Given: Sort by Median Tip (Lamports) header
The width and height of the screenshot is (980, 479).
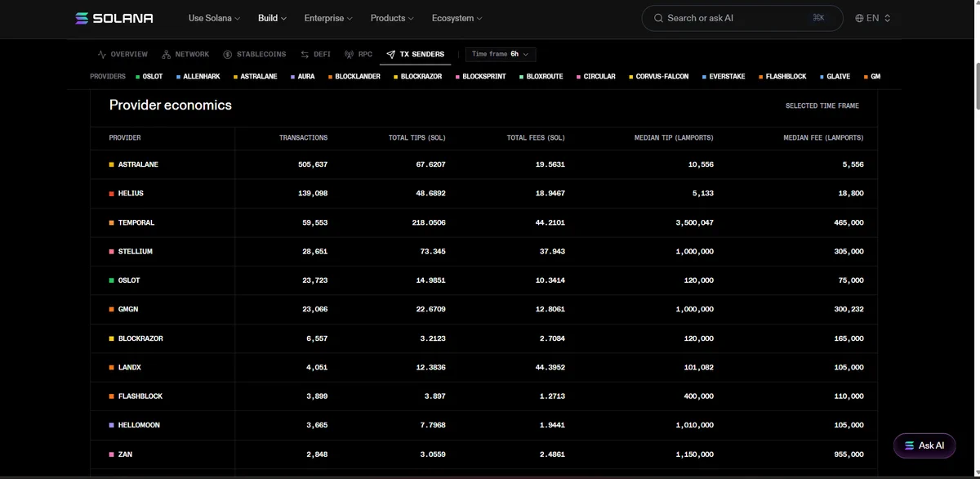Looking at the screenshot, I should [674, 137].
